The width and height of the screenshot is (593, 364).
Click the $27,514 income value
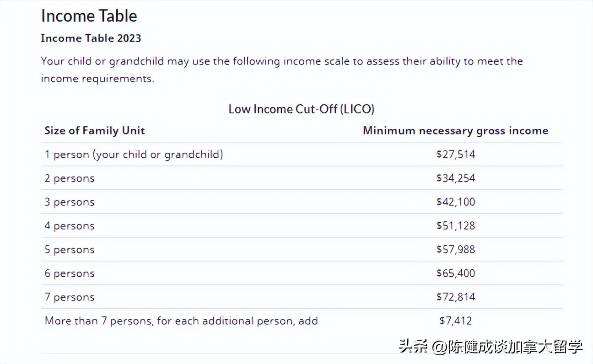pyautogui.click(x=456, y=155)
